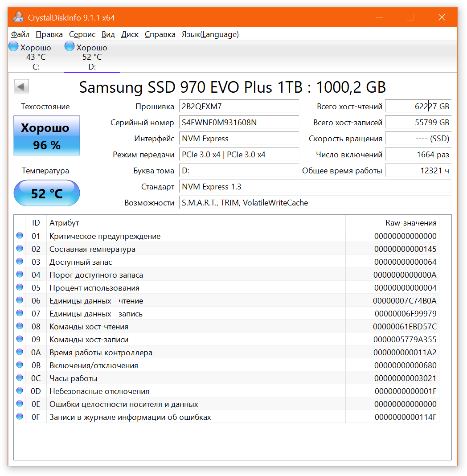Click the ID column header
The width and height of the screenshot is (467, 476).
point(36,223)
